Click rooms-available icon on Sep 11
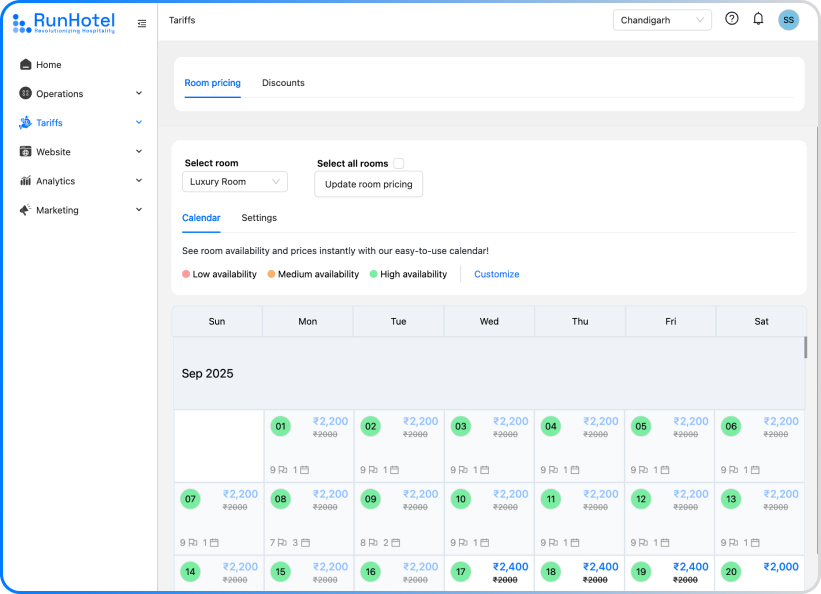821x594 pixels. pyautogui.click(x=553, y=543)
